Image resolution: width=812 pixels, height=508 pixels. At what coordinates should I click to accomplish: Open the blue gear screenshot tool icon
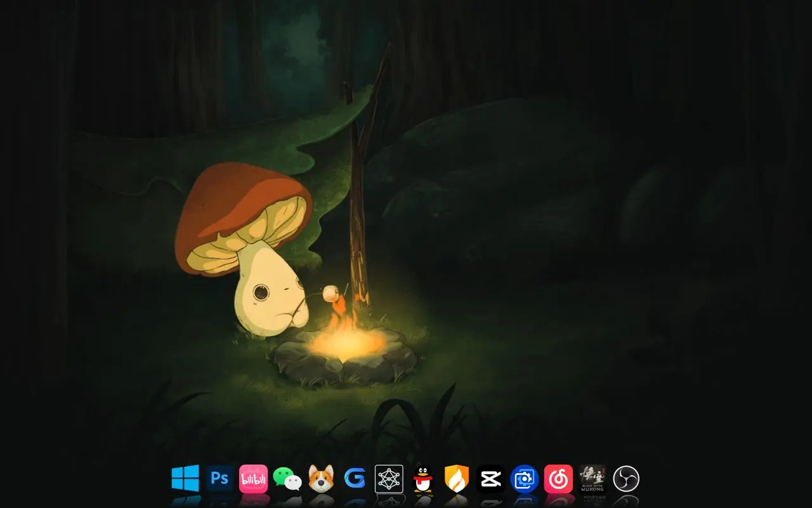(525, 479)
